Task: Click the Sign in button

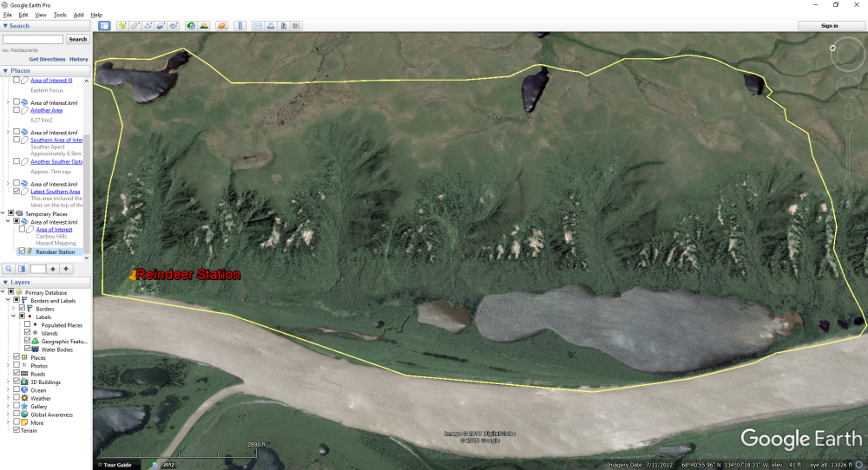Action: coord(829,25)
